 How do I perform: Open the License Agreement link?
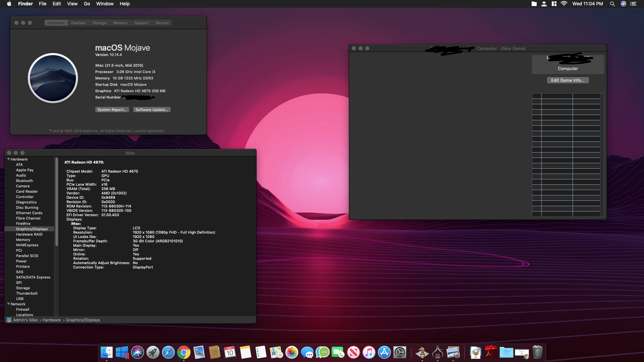coord(149,131)
